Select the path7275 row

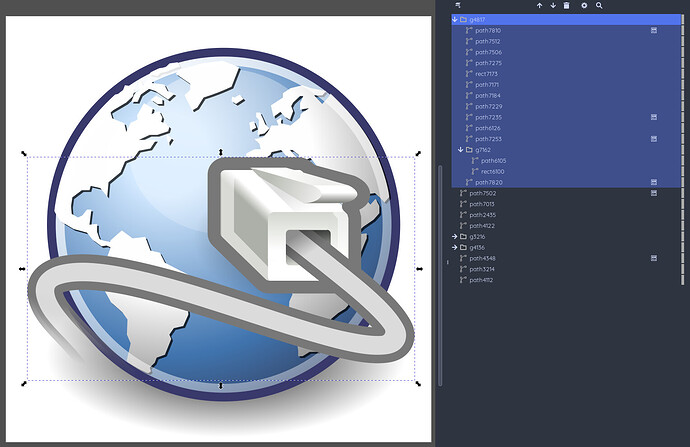tap(566, 63)
